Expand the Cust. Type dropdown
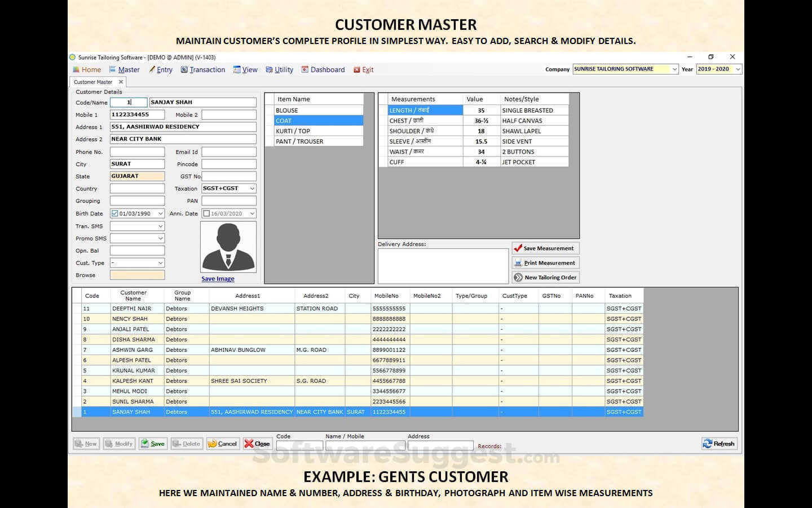The image size is (812, 508). pos(160,263)
